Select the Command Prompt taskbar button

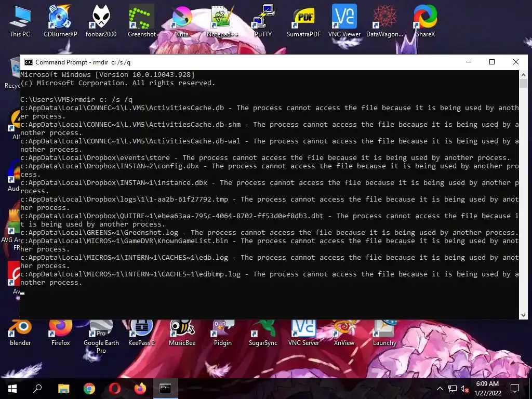[x=165, y=389]
